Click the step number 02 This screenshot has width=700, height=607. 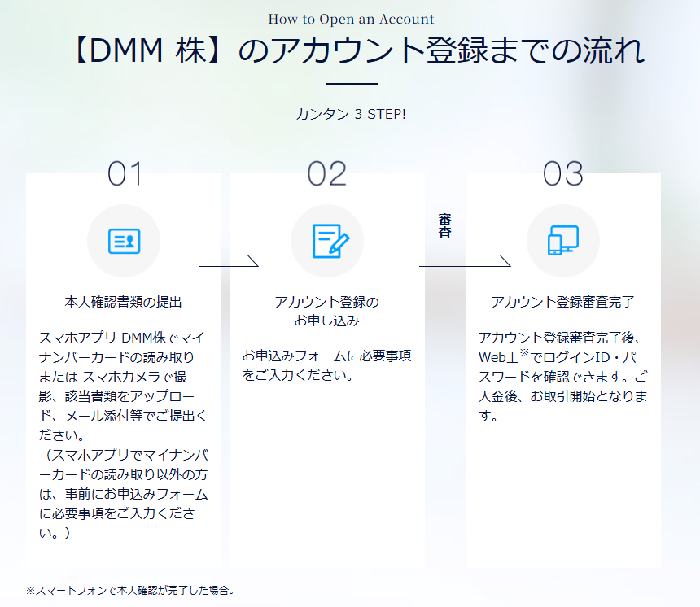pyautogui.click(x=326, y=173)
